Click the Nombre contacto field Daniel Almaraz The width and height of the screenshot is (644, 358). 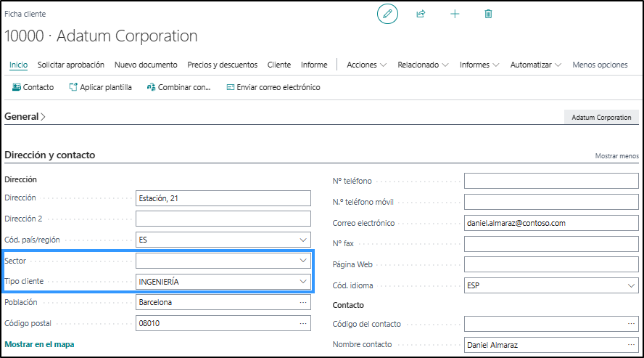pos(551,345)
